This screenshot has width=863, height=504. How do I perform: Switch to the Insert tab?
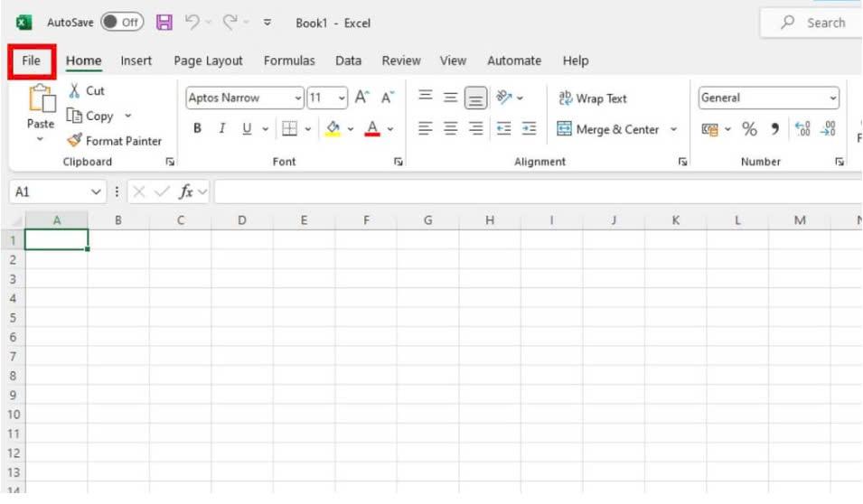pyautogui.click(x=136, y=61)
